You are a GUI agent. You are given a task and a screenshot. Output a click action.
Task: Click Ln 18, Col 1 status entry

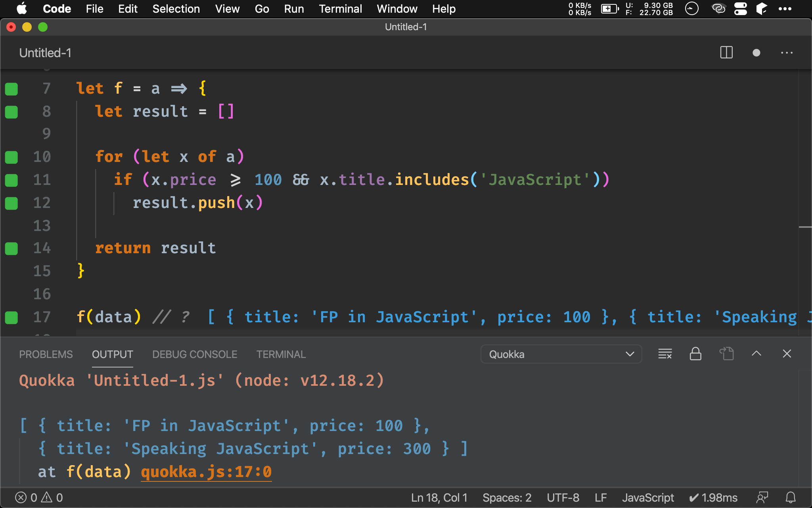pyautogui.click(x=439, y=498)
